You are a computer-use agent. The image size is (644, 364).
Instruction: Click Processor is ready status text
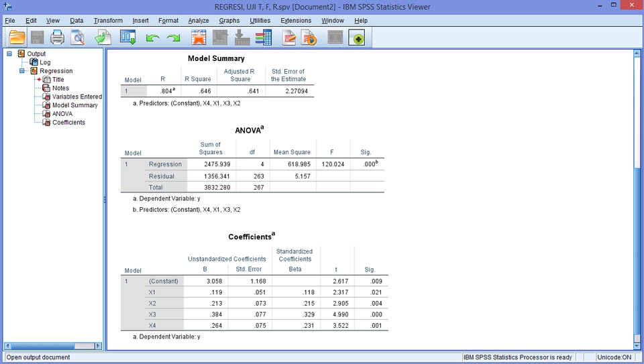(517, 357)
